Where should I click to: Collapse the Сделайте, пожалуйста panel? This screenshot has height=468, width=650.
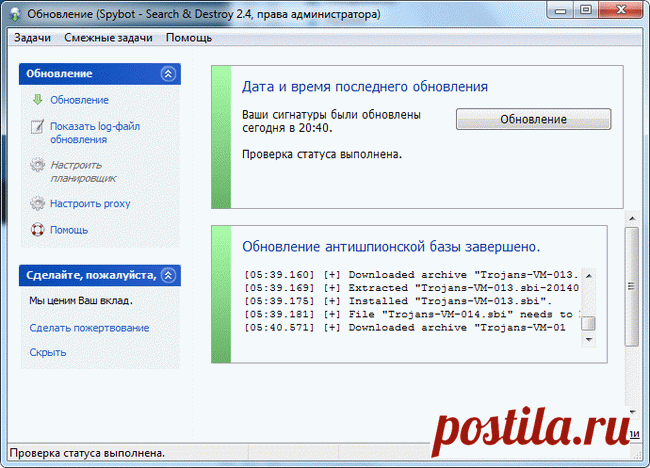(168, 275)
